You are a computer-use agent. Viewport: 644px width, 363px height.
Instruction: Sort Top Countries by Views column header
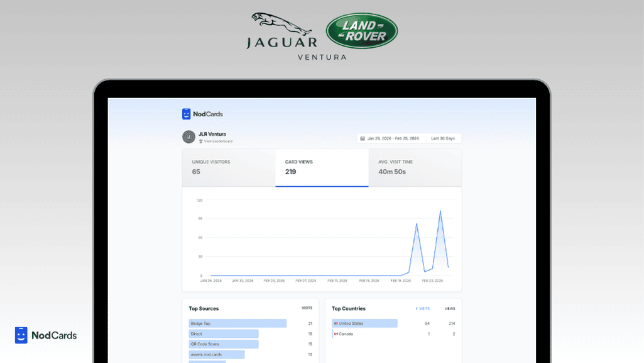tap(450, 308)
